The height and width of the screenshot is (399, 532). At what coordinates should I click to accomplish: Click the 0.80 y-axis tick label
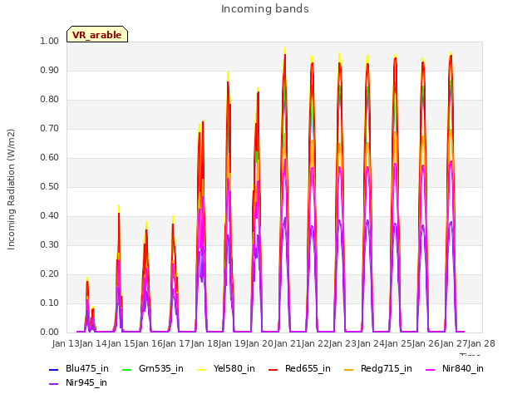coord(50,100)
